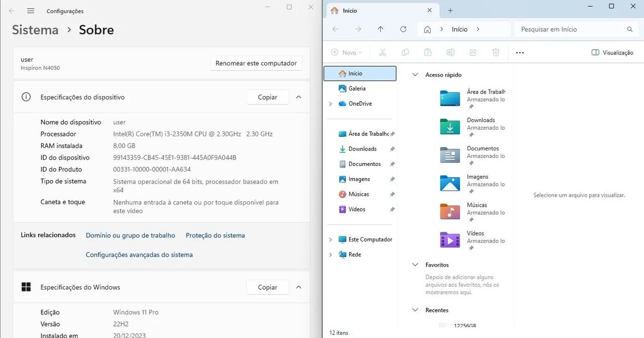
Task: Select Área de Trabalho in navigation pane
Action: point(360,134)
